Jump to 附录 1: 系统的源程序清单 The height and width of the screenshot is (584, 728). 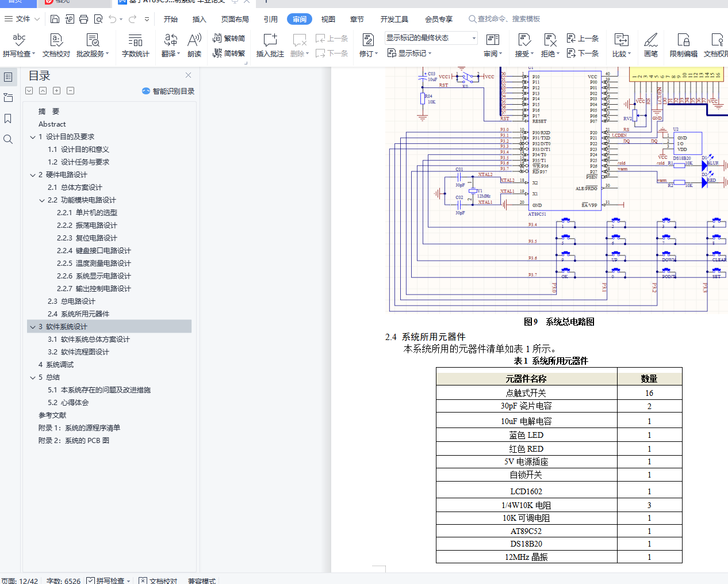click(x=79, y=428)
